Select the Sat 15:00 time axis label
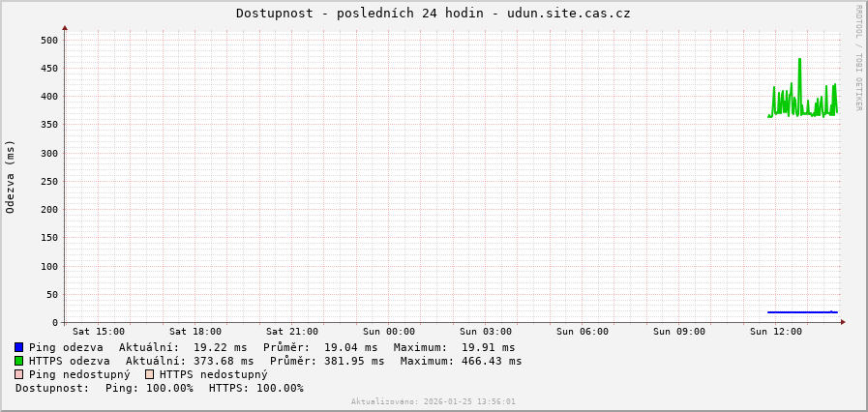The width and height of the screenshot is (868, 412). (x=98, y=332)
